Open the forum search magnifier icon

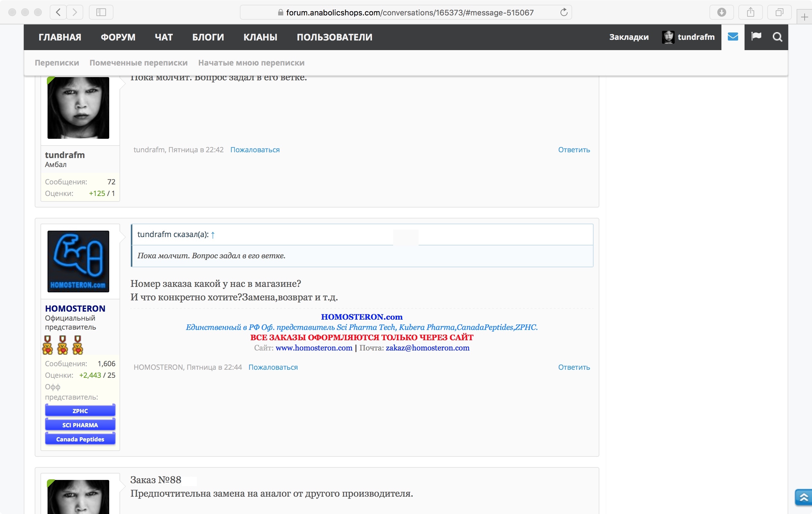click(777, 37)
